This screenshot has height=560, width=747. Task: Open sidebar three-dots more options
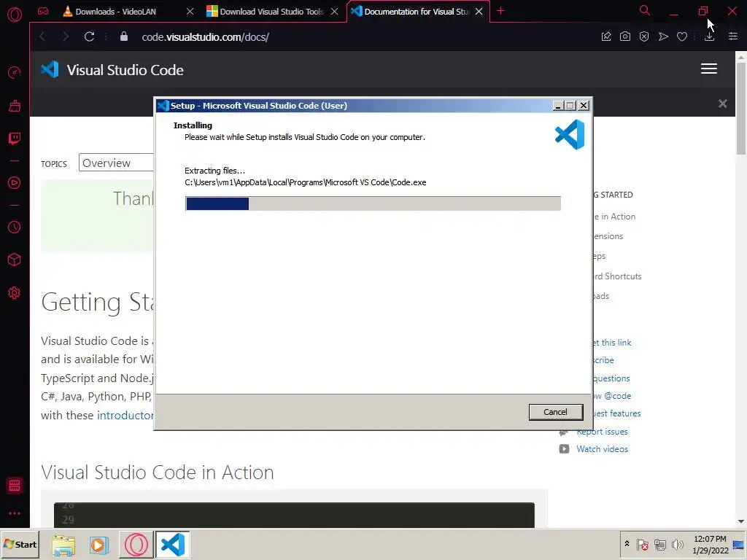tap(15, 513)
